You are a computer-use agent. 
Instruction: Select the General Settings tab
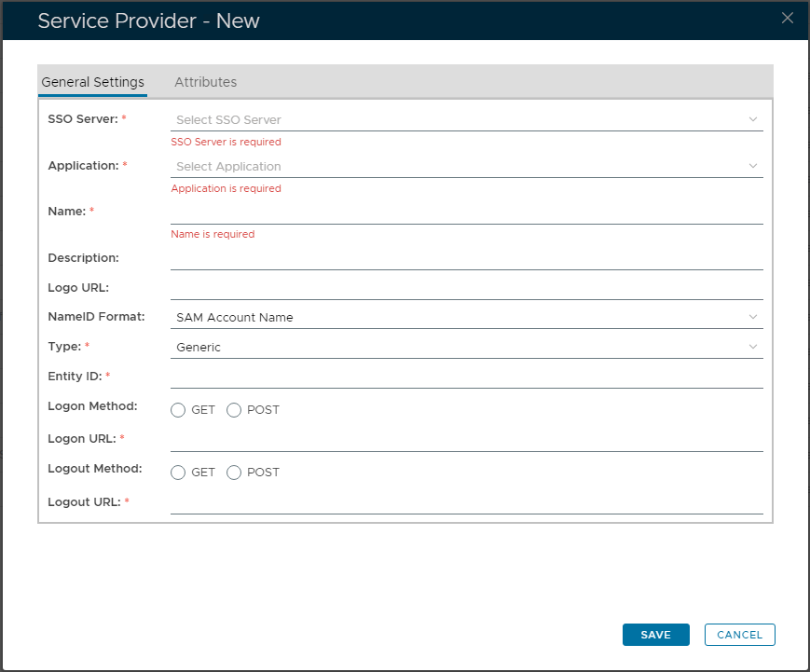coord(92,82)
